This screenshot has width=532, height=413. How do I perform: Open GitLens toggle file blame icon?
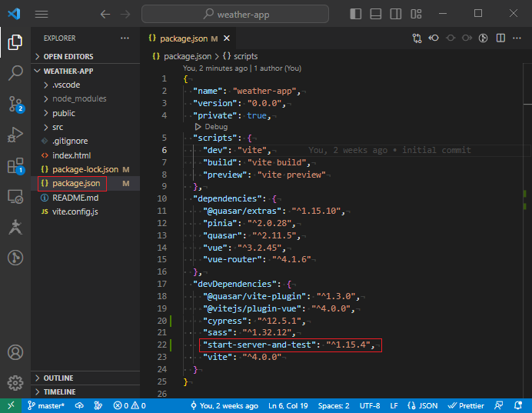[x=483, y=38]
